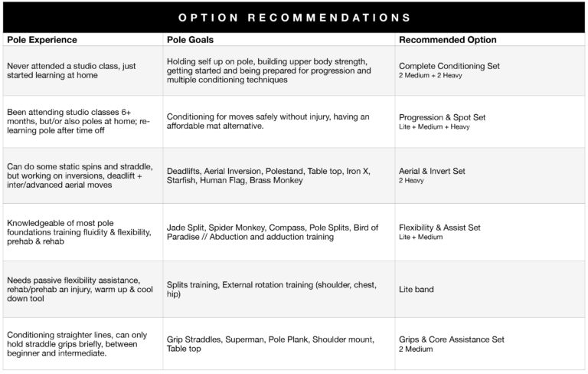Click the 'Lite + Medium + Heavy' subtext
This screenshot has height=374, width=588.
(434, 127)
